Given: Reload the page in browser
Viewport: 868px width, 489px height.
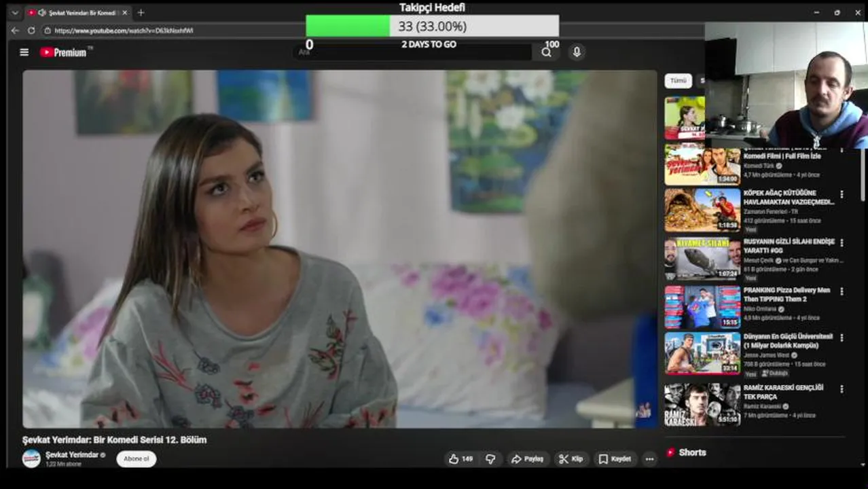Looking at the screenshot, I should [31, 31].
